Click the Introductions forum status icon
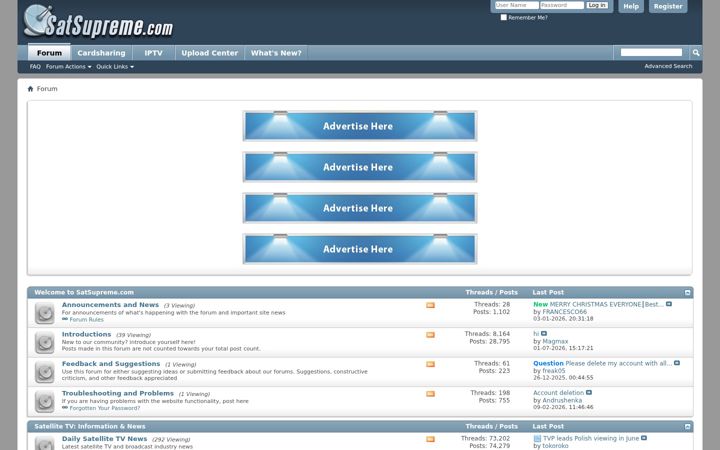720x450 pixels. 45,343
